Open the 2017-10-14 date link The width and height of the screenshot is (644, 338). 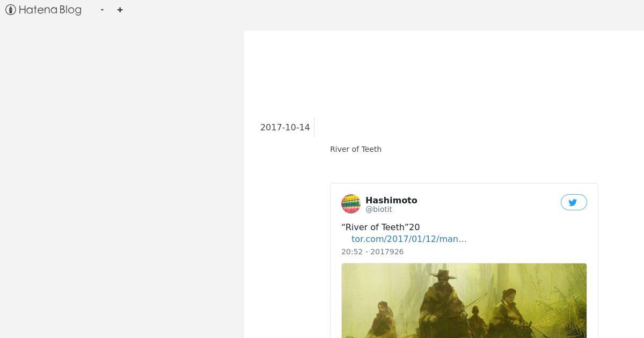click(x=285, y=128)
